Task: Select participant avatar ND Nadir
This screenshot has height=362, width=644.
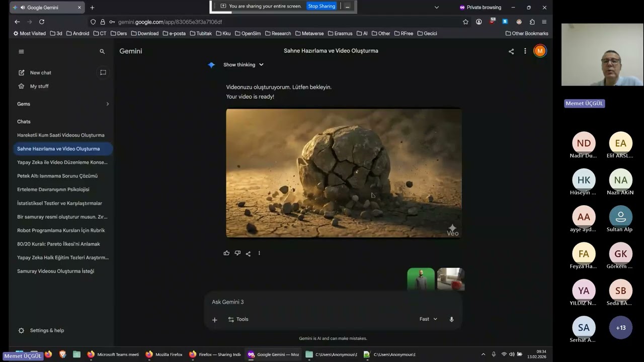Action: [584, 143]
